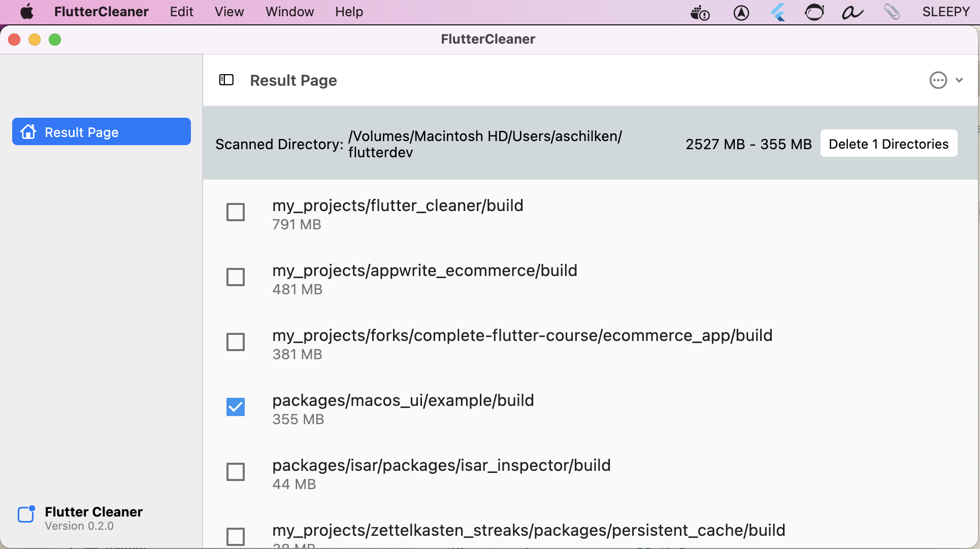Open the Apple menu
This screenshot has width=980, height=549.
[26, 12]
